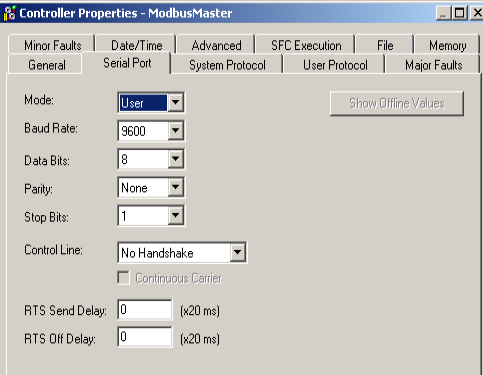Click the RTS Send Delay label

pos(65,311)
